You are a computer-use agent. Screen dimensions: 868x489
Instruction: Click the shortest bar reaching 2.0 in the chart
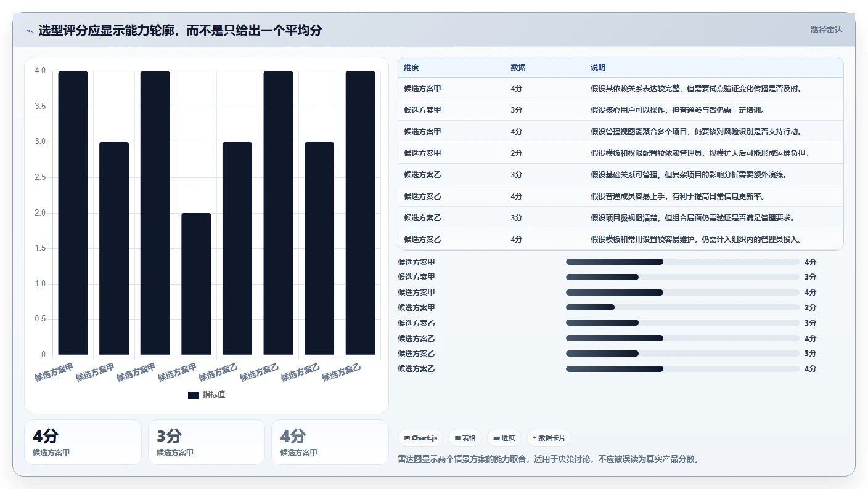tap(196, 284)
